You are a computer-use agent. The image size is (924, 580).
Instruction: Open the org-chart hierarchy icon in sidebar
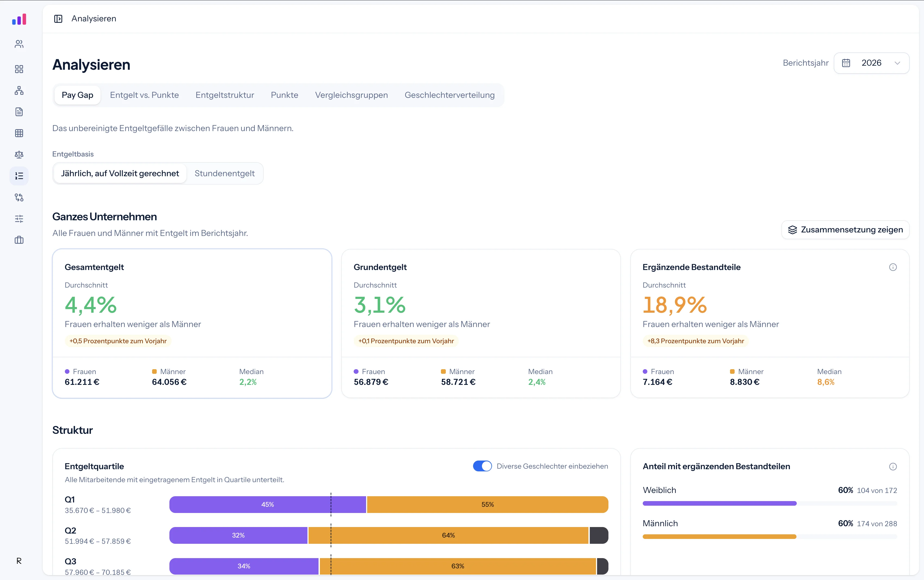[19, 91]
